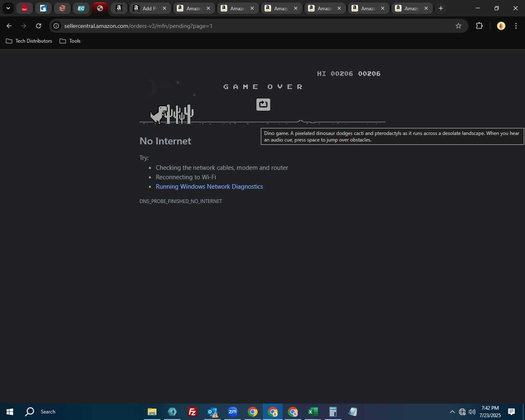Image resolution: width=525 pixels, height=420 pixels.
Task: Open the tab search dropdown arrow
Action: [8, 8]
